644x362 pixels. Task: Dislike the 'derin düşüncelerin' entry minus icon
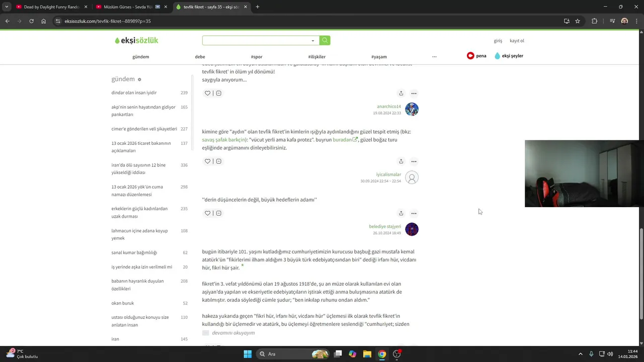(218, 213)
